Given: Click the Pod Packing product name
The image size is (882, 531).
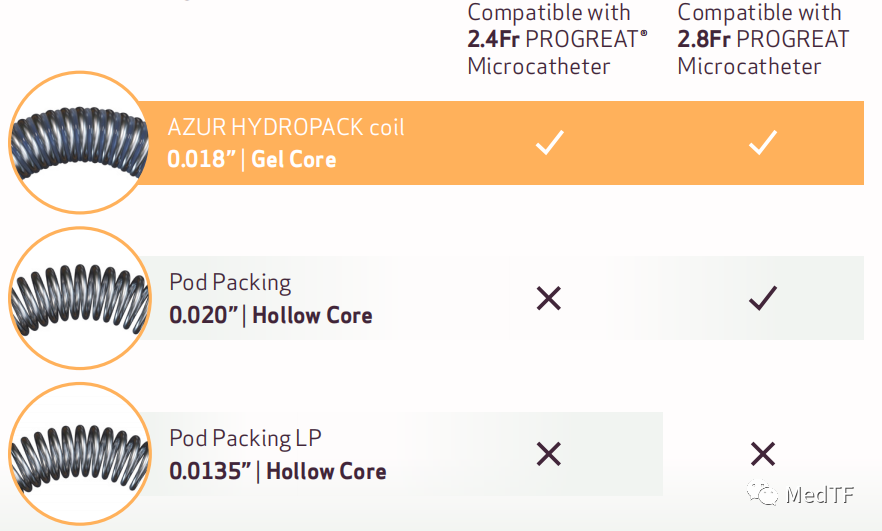Looking at the screenshot, I should [x=230, y=283].
